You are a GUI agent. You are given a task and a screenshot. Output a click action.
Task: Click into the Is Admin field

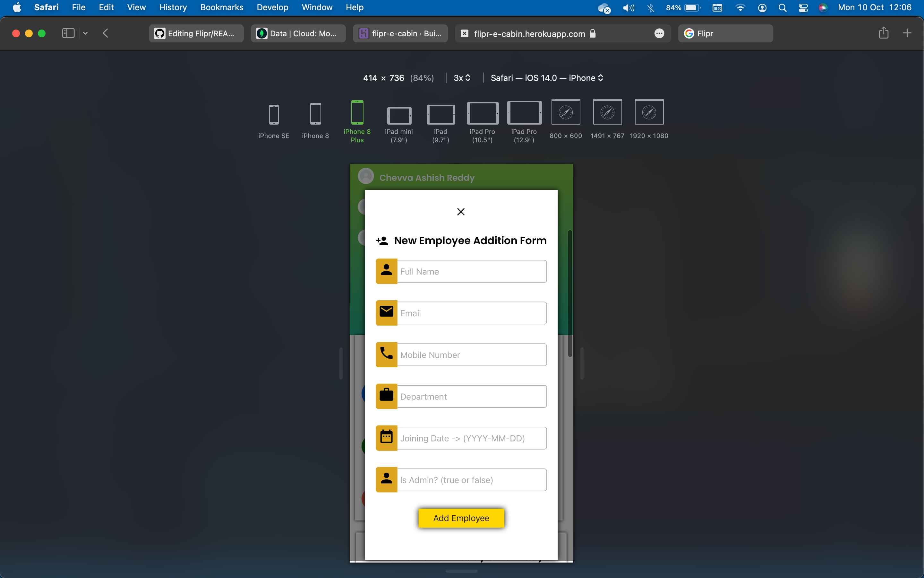[x=472, y=480]
